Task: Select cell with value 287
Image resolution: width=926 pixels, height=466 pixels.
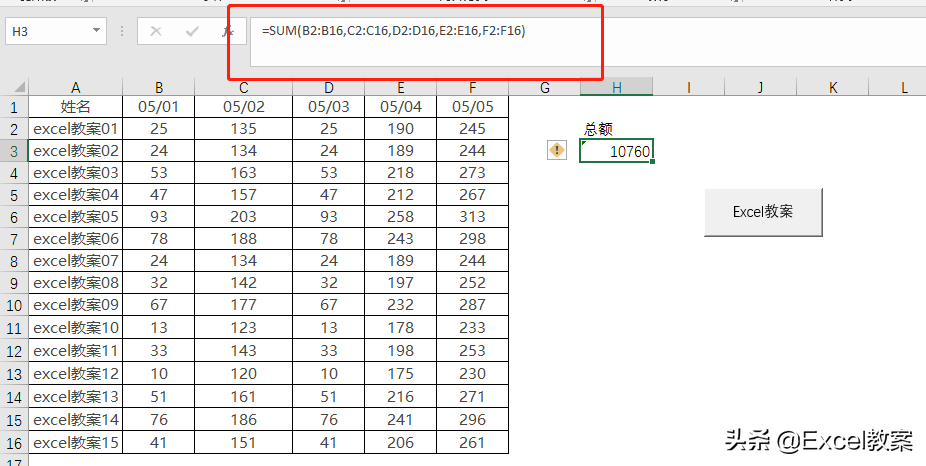Action: [x=472, y=305]
